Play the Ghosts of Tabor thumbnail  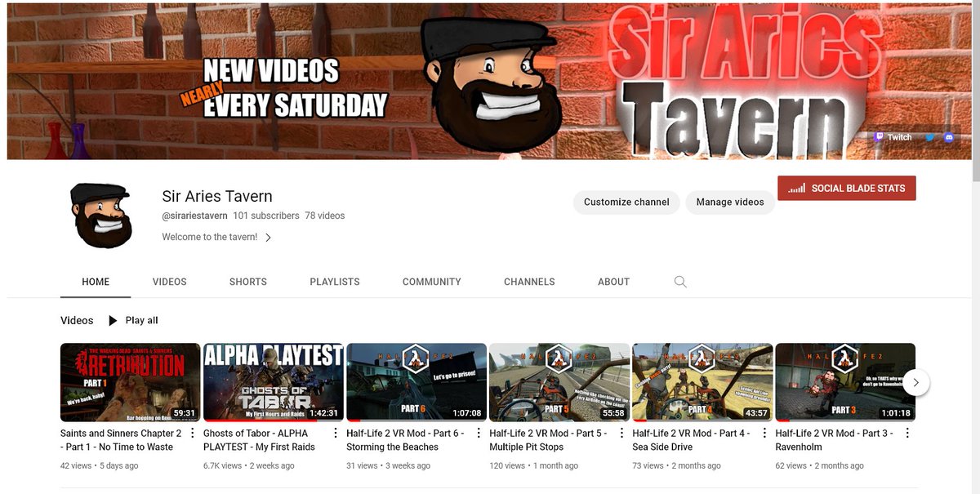pos(274,382)
